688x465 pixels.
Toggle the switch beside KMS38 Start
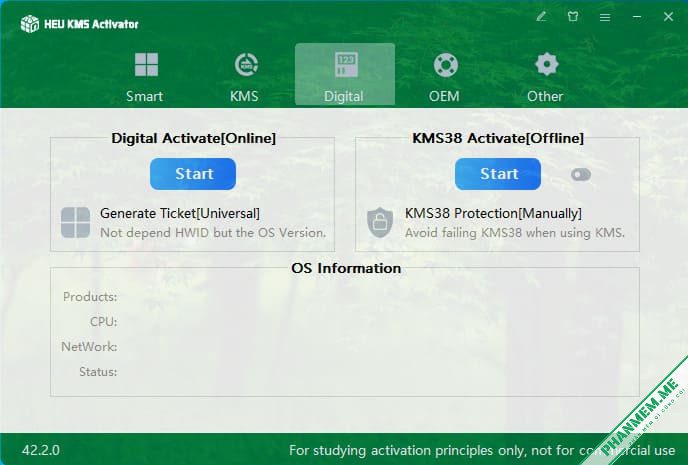(581, 175)
